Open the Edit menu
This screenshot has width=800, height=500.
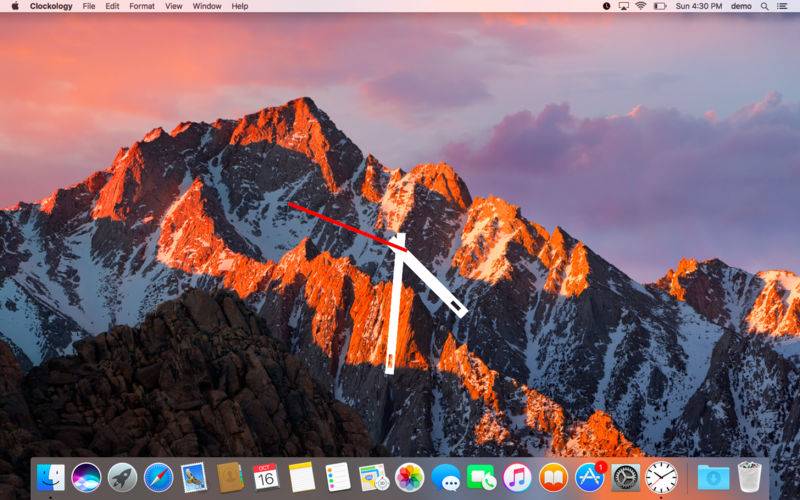click(112, 6)
